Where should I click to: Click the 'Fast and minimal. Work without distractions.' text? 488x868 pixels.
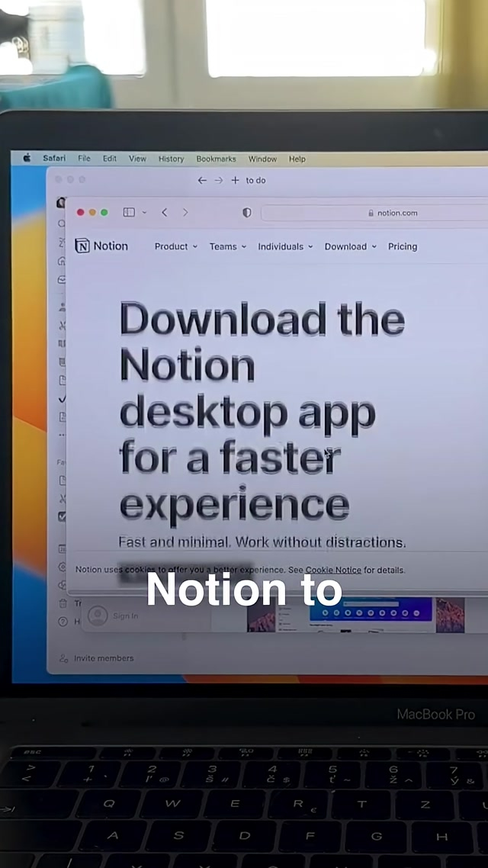tap(262, 542)
